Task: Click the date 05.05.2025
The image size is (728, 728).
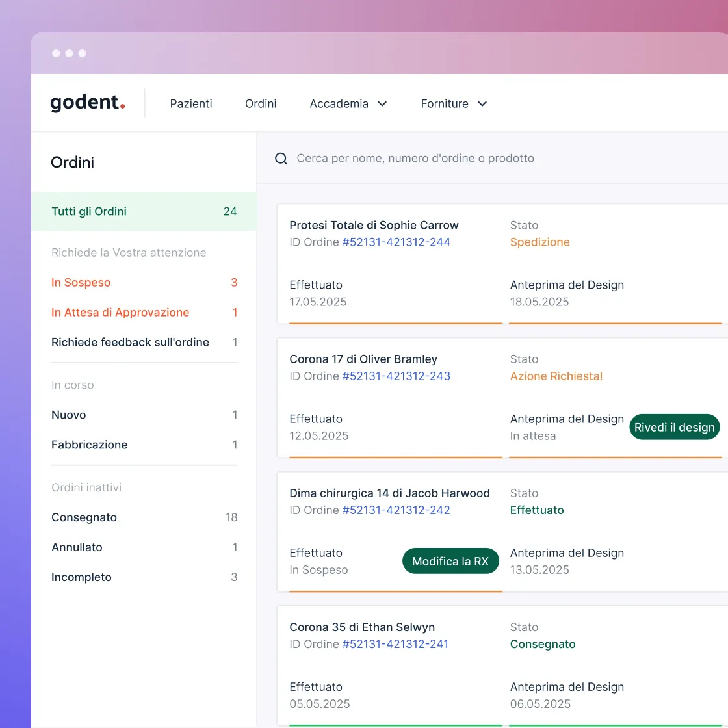Action: click(x=319, y=704)
